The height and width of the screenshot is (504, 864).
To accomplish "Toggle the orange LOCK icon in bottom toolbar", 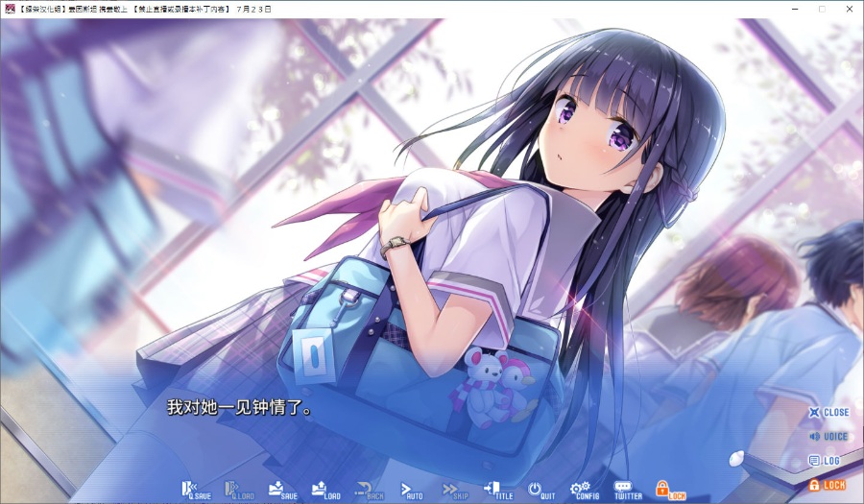I will pos(671,490).
